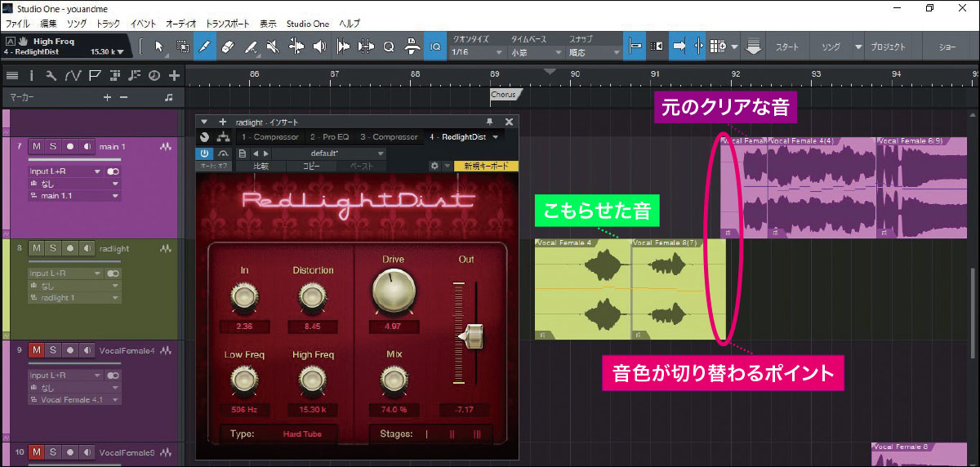Open the tempo track clock icon
The width and height of the screenshot is (980, 467).
(154, 76)
